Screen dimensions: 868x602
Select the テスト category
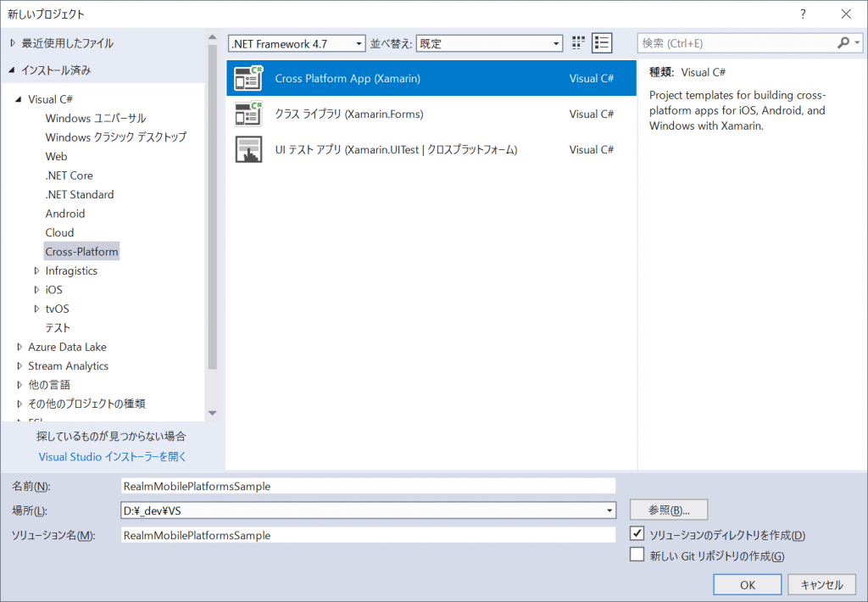pyautogui.click(x=58, y=327)
